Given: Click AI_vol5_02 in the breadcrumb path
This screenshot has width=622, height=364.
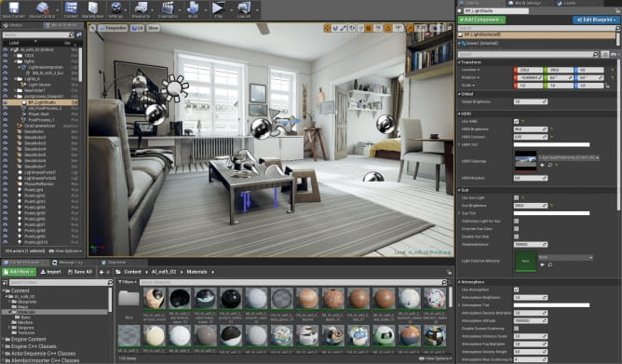Looking at the screenshot, I should pos(164,272).
